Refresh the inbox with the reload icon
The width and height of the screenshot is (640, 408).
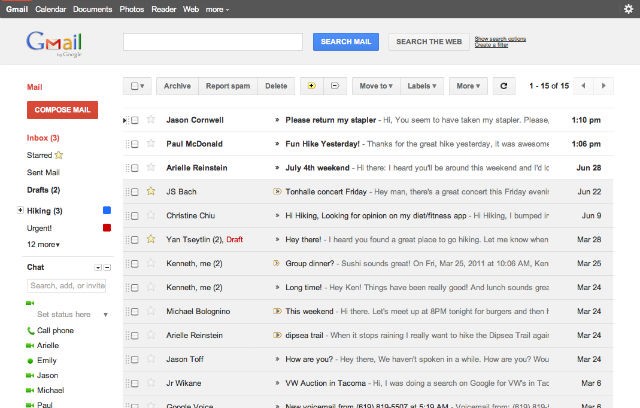point(504,86)
